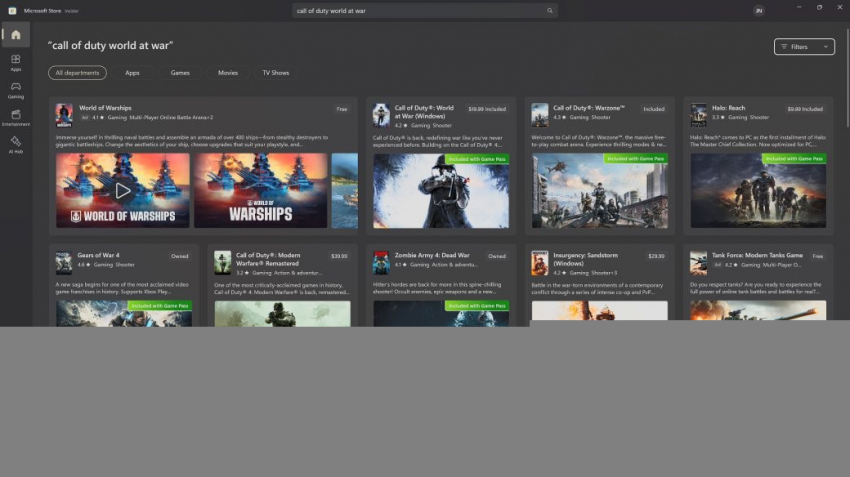Click the Microsoft Store logo icon

(12, 10)
